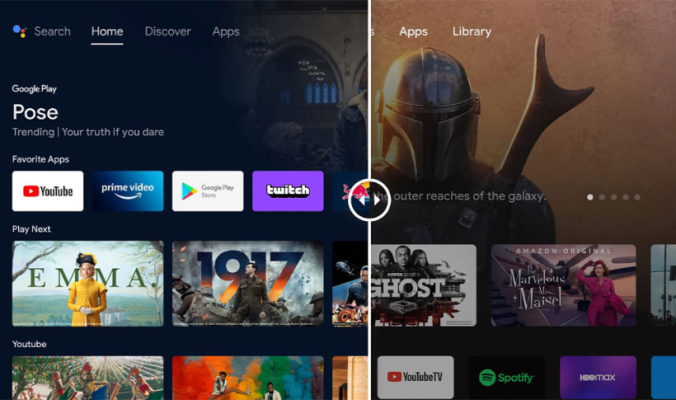Click the 'outer reaches of the galaxy' caption
This screenshot has height=400, width=676.
point(460,197)
